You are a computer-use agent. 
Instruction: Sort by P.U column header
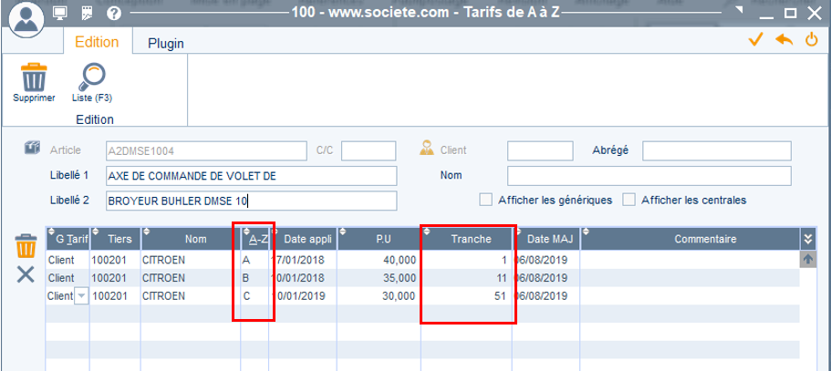(379, 239)
